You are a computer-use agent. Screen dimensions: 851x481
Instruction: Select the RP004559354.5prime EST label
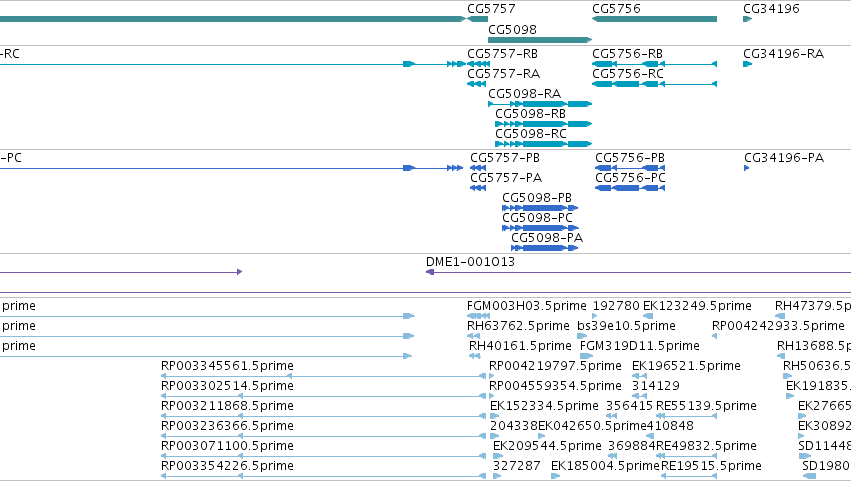(x=555, y=387)
